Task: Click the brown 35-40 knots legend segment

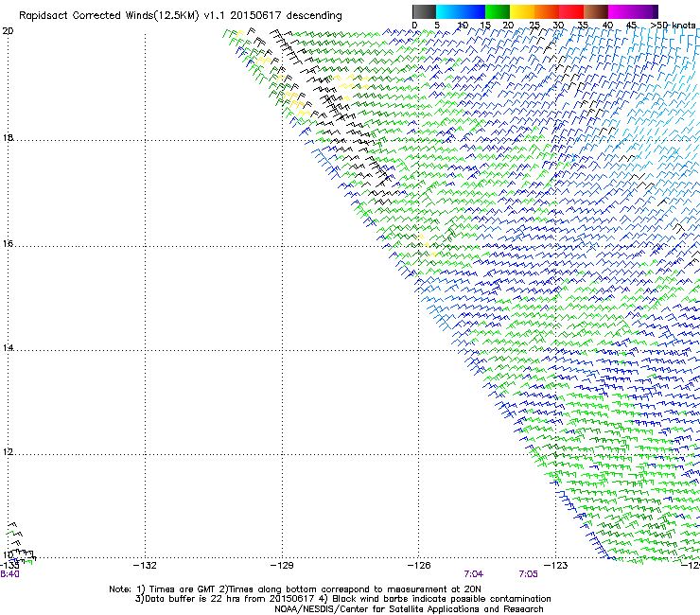Action: (x=596, y=11)
